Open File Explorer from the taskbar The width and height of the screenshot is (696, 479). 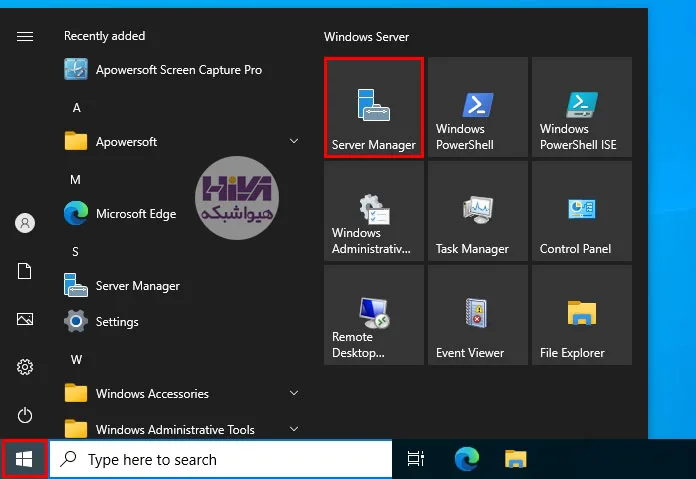(x=515, y=459)
